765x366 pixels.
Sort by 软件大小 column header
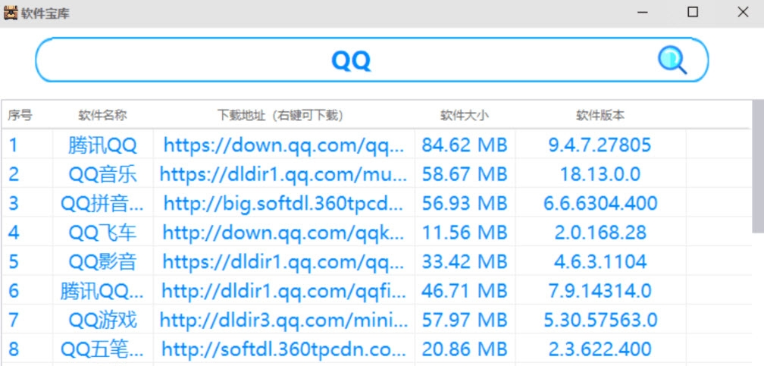coord(464,116)
